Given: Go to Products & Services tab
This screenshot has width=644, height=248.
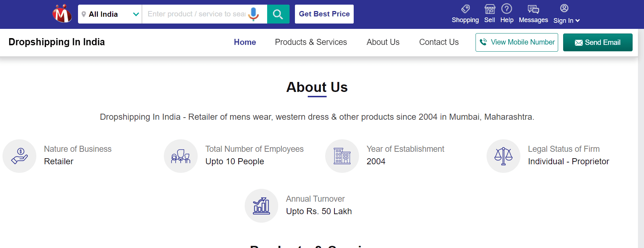Looking at the screenshot, I should (x=311, y=42).
